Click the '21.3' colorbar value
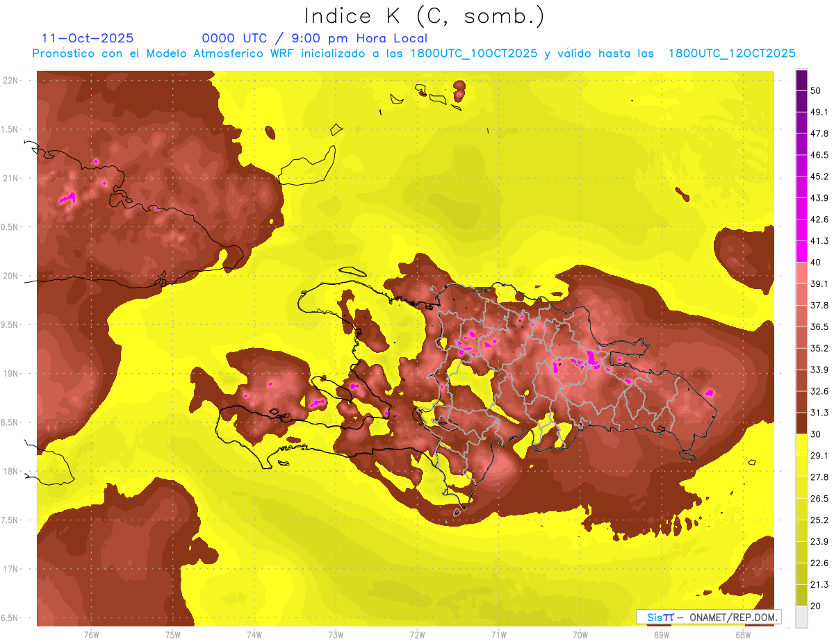The image size is (834, 644). coord(819,584)
